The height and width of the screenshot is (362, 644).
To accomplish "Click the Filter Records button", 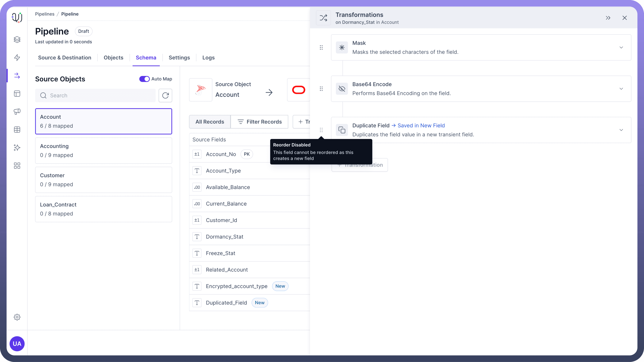I will pyautogui.click(x=259, y=122).
